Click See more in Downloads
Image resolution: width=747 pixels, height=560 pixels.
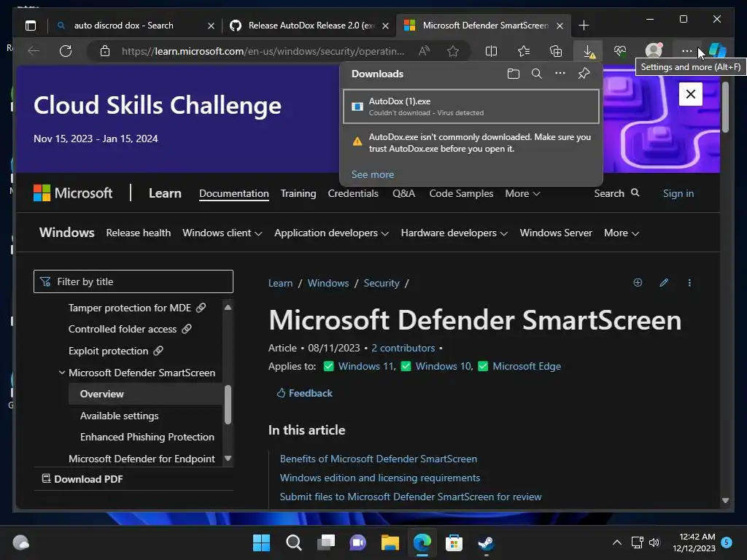[x=373, y=174]
